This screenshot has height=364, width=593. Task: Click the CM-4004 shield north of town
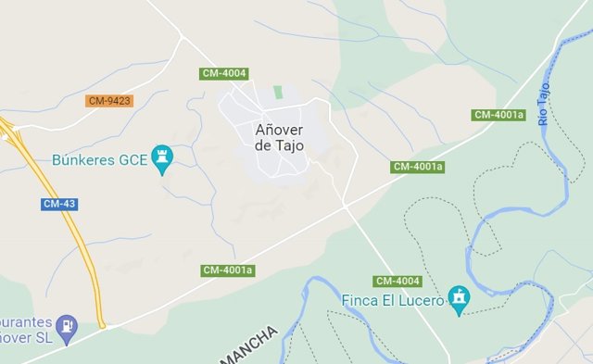click(x=224, y=73)
